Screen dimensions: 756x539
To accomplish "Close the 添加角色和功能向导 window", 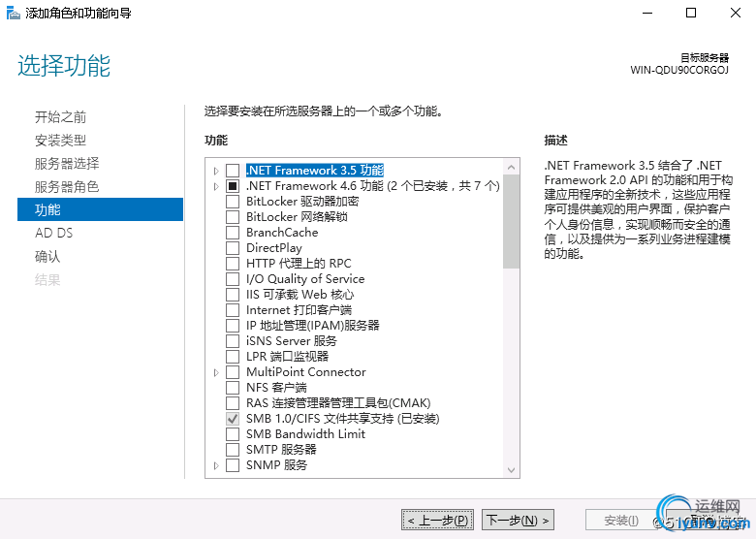I will [x=736, y=13].
